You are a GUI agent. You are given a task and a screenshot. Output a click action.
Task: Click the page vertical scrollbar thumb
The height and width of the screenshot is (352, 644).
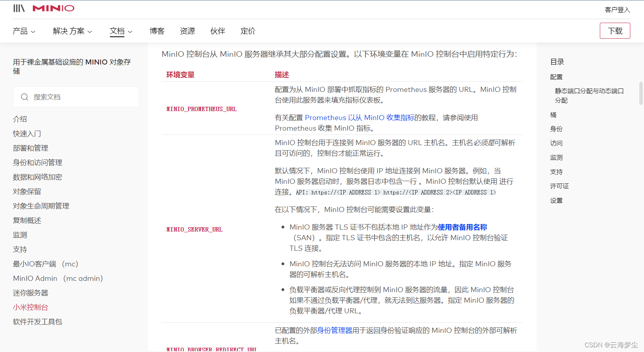tap(641, 93)
